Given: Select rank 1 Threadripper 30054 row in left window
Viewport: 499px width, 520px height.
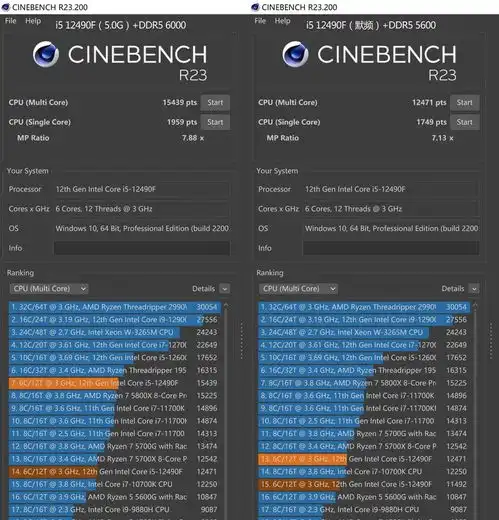Looking at the screenshot, I should (115, 307).
